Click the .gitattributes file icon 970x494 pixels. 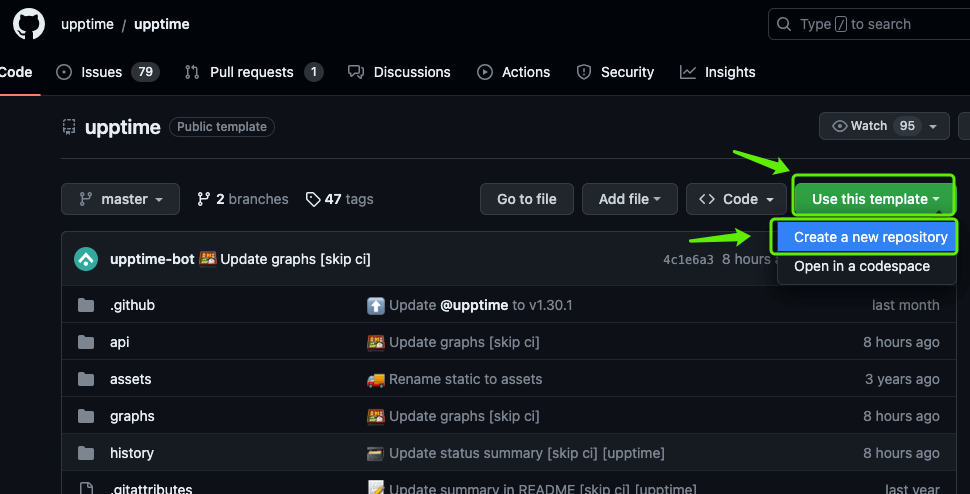pyautogui.click(x=85, y=488)
